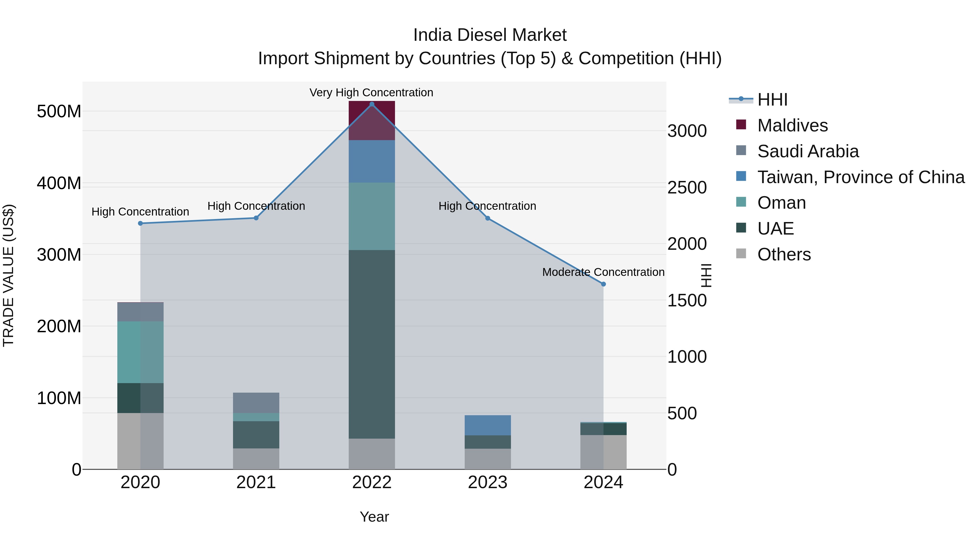The image size is (980, 551).
Task: Click the 500M tick on the left axis
Action: 59,111
